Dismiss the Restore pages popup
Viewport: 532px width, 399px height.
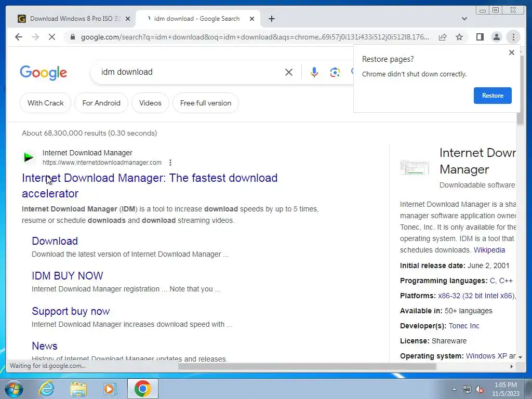coord(512,52)
